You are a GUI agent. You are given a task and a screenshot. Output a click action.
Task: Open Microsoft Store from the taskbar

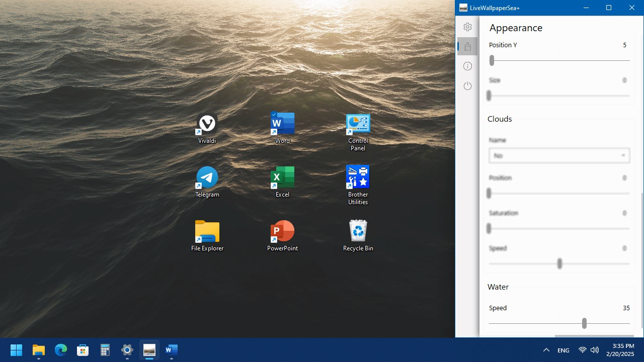coord(83,350)
